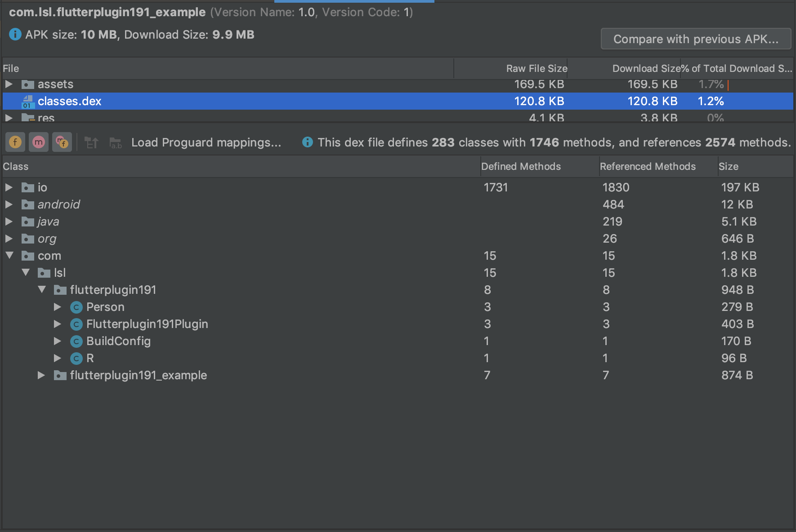Click the Person class icon
Image resolution: width=796 pixels, height=532 pixels.
(76, 307)
